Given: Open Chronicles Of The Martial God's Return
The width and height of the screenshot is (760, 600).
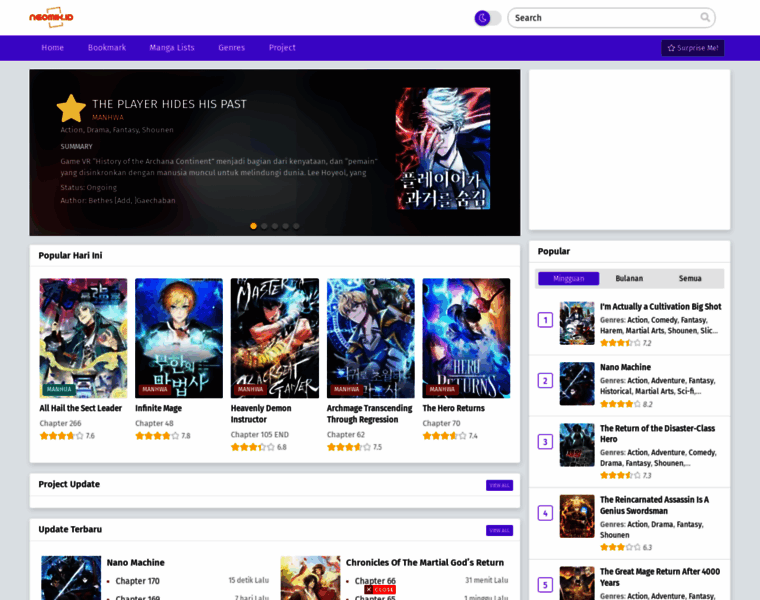Looking at the screenshot, I should (x=425, y=563).
